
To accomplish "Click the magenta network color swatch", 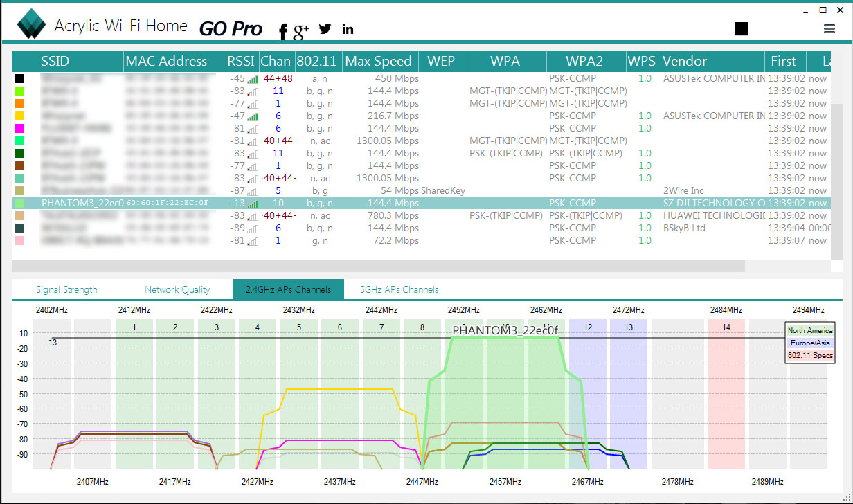I will [19, 129].
